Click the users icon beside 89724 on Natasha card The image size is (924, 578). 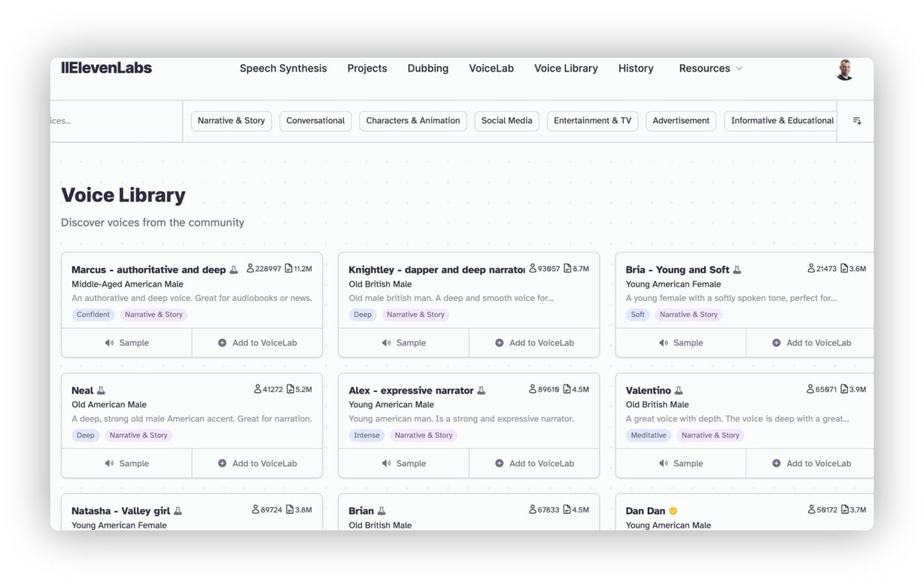(x=256, y=510)
